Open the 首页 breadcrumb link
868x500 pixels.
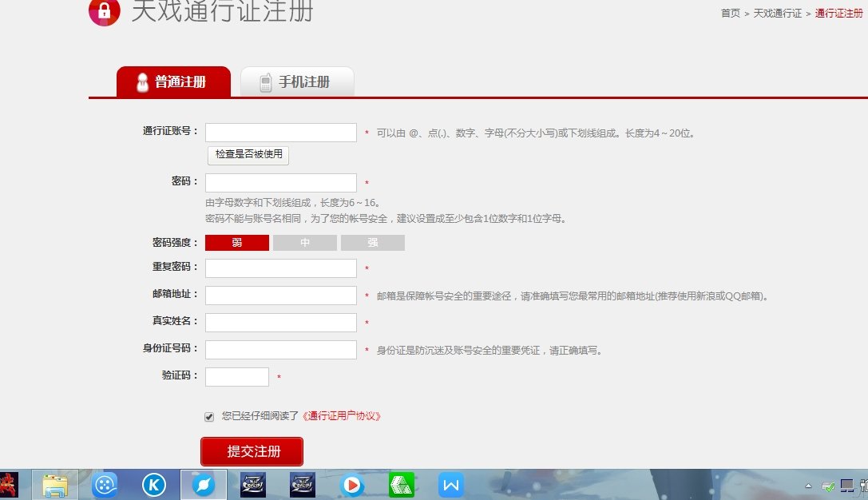(729, 13)
